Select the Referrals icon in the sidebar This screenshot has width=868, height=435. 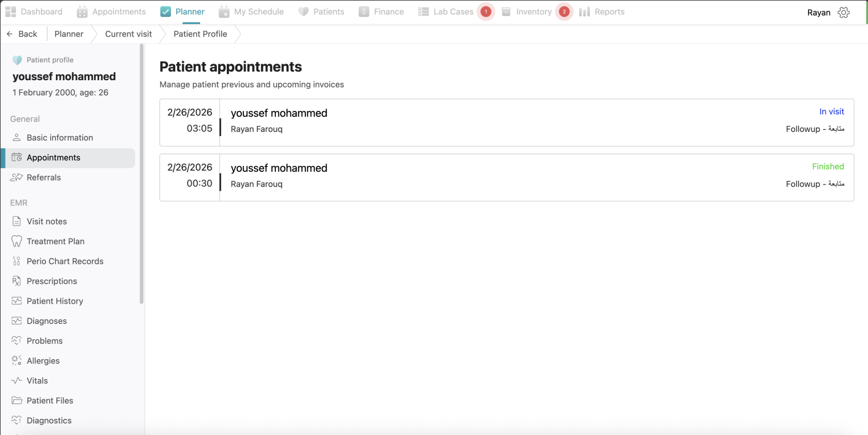tap(17, 177)
